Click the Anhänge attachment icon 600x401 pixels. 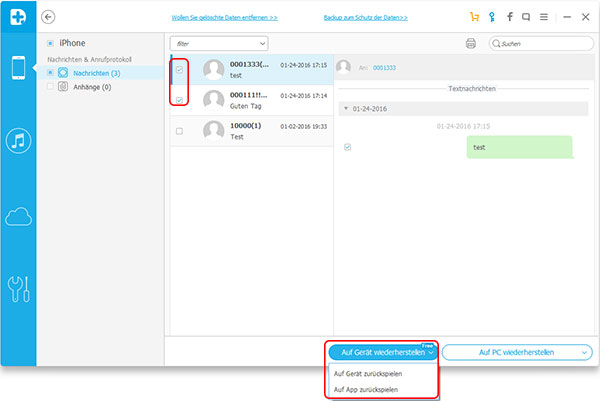coord(63,86)
